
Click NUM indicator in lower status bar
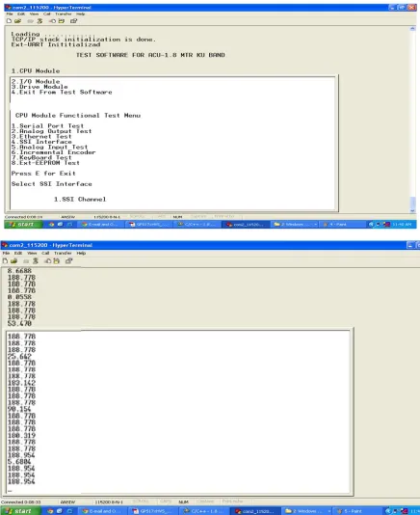(183, 501)
